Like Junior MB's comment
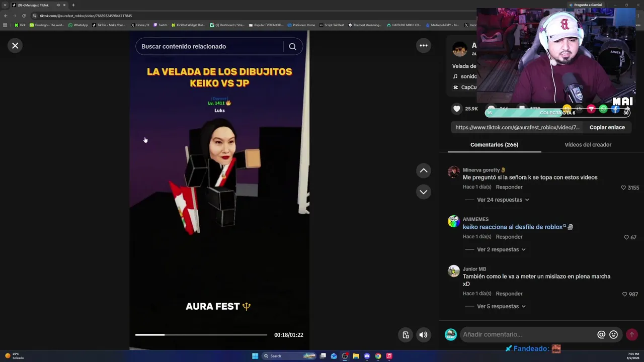 pyautogui.click(x=625, y=294)
